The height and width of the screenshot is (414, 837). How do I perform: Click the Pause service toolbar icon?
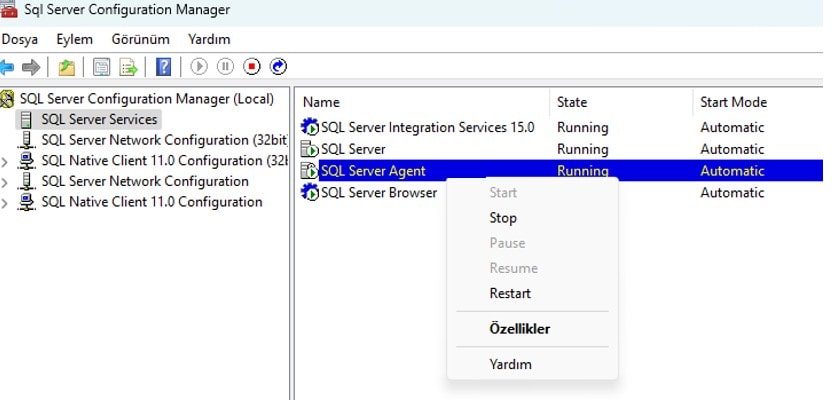225,67
